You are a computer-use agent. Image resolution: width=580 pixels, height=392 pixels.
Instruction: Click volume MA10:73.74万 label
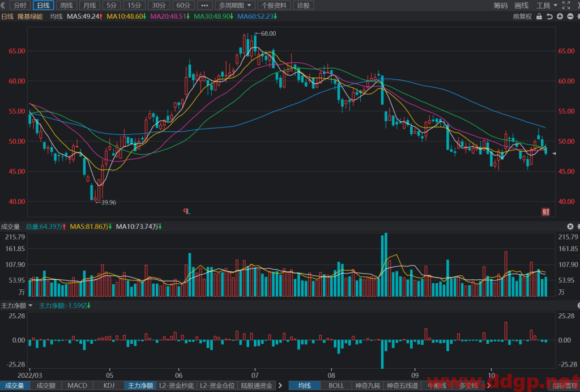click(139, 227)
